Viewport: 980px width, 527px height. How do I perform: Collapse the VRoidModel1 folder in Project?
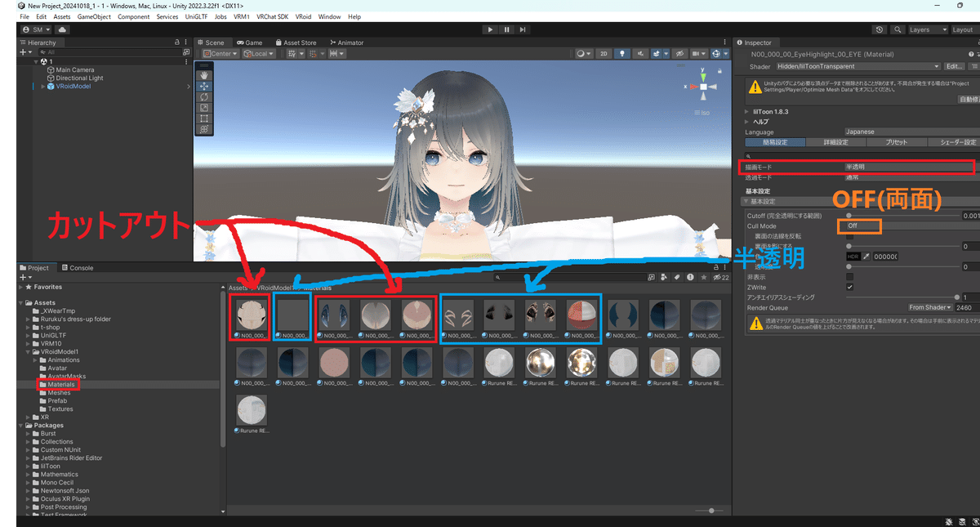pos(29,351)
